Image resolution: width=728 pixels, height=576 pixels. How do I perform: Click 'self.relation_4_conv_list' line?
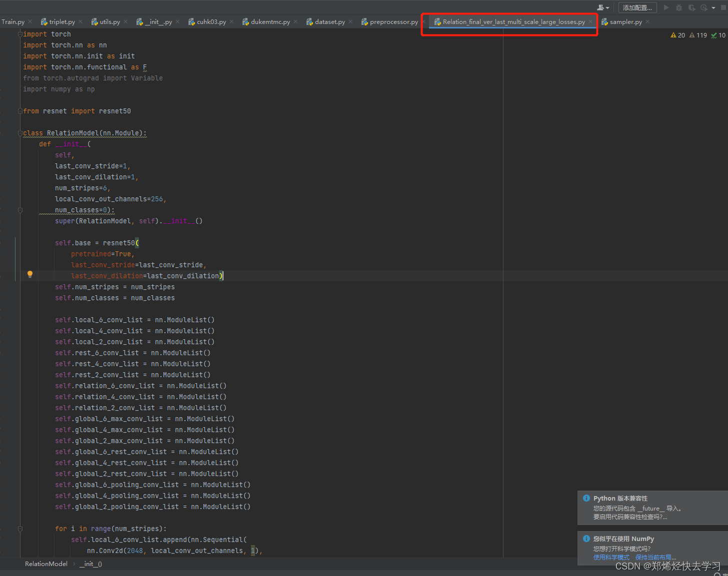[141, 397]
